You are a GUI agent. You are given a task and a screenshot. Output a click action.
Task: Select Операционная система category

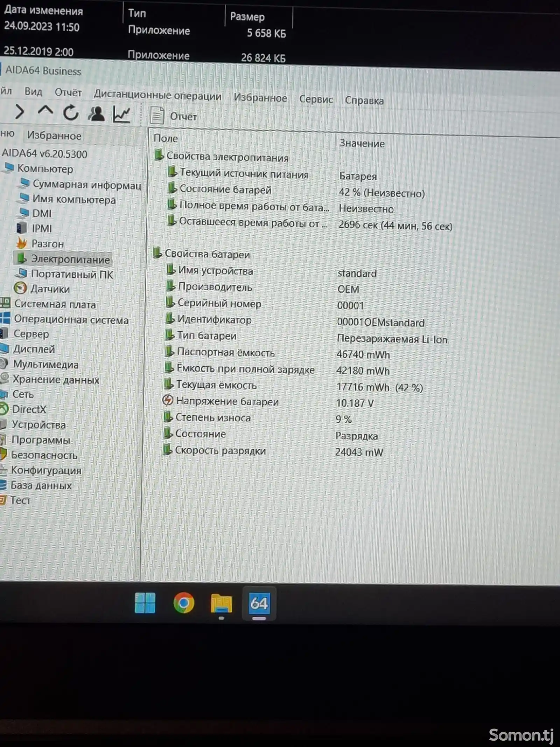tap(64, 319)
